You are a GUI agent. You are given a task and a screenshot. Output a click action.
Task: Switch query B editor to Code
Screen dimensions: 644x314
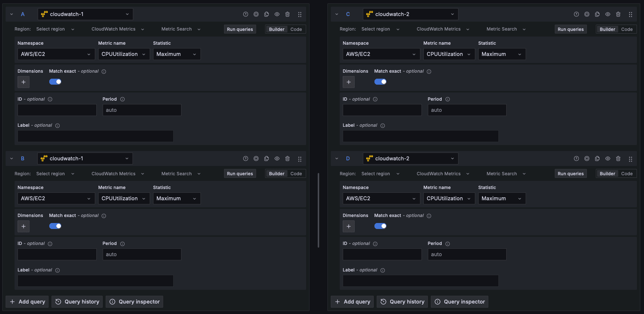(296, 174)
